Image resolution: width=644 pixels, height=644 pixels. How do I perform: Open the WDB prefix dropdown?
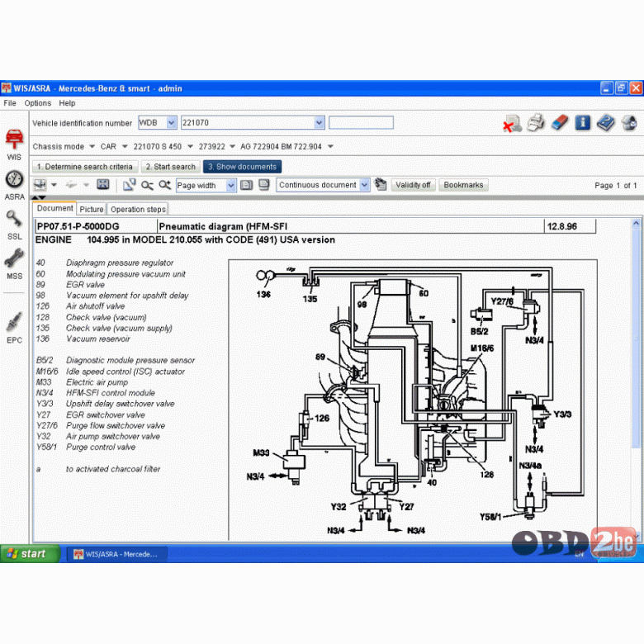tap(171, 122)
